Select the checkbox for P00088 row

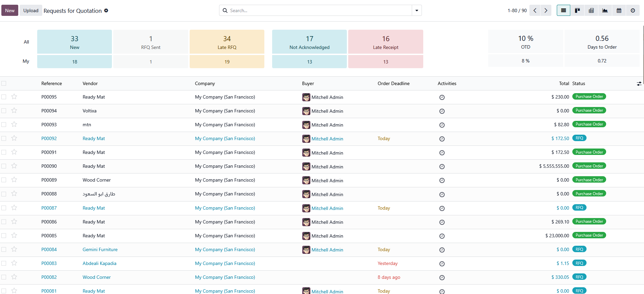coord(4,194)
